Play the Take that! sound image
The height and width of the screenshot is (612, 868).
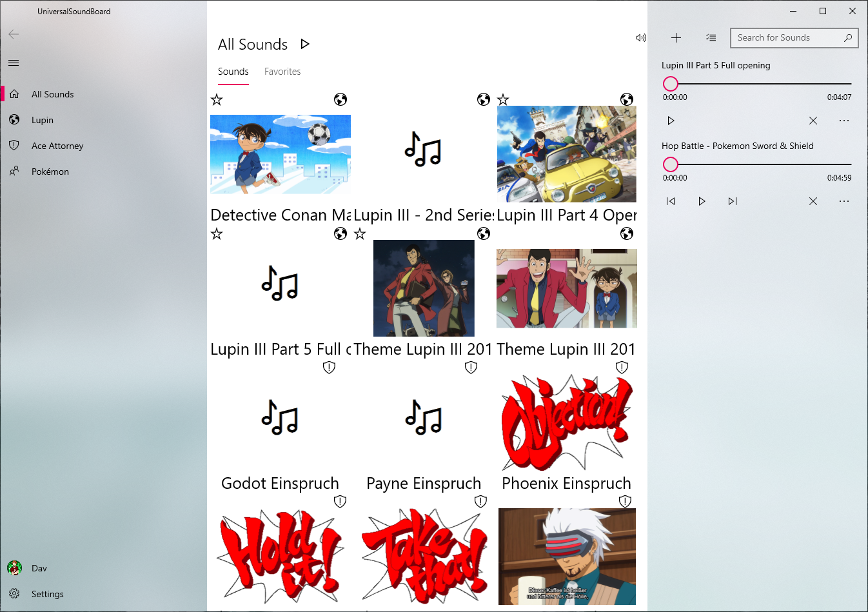424,557
